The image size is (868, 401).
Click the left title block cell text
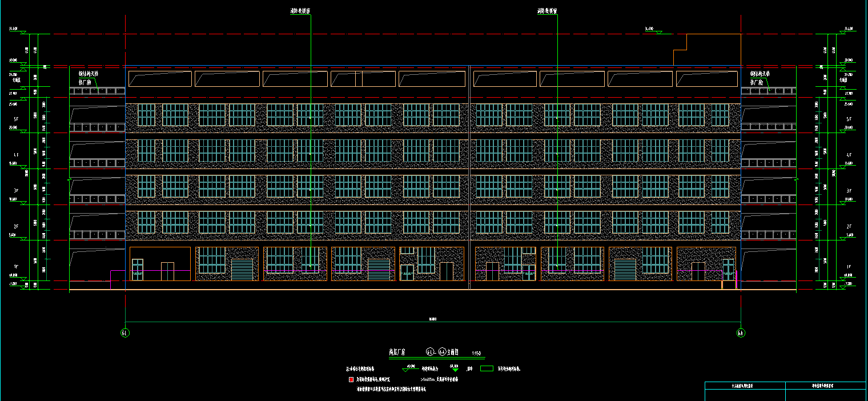pos(745,387)
